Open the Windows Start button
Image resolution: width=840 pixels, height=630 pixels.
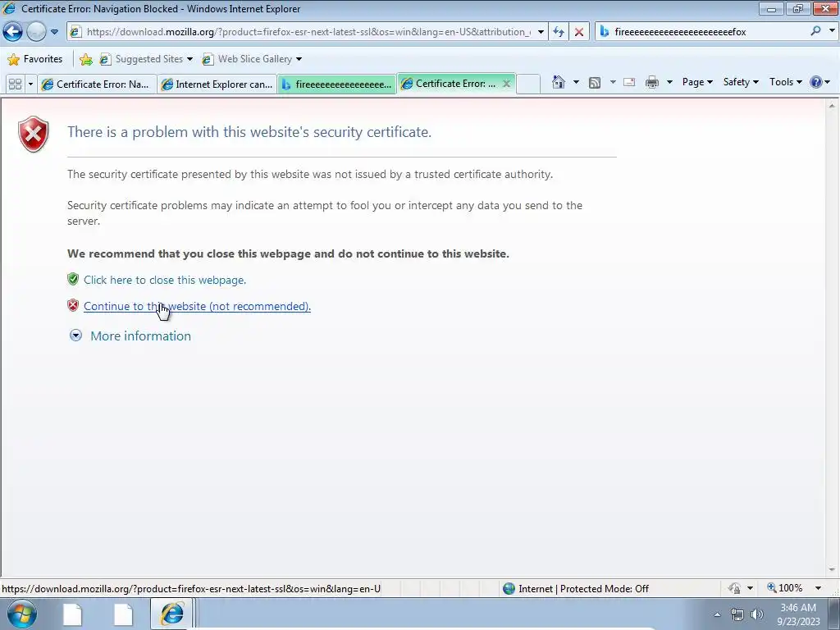coord(22,614)
